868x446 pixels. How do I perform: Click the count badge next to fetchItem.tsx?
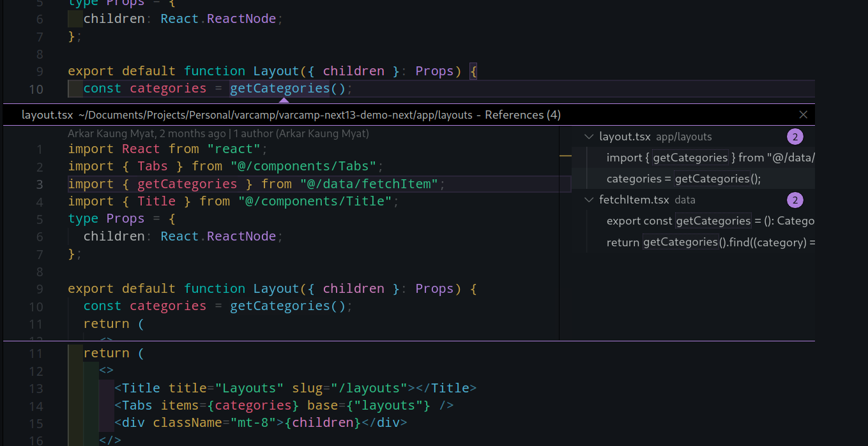pos(795,200)
